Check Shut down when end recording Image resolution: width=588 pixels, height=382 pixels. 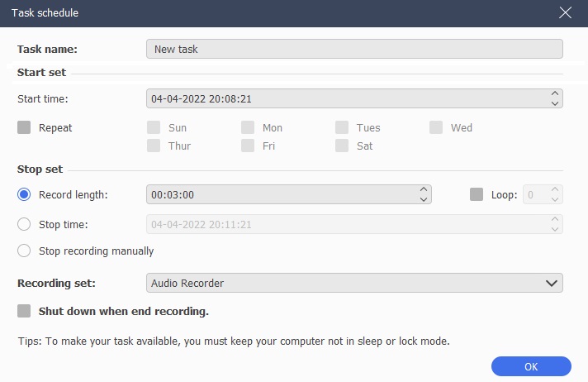[x=24, y=311]
